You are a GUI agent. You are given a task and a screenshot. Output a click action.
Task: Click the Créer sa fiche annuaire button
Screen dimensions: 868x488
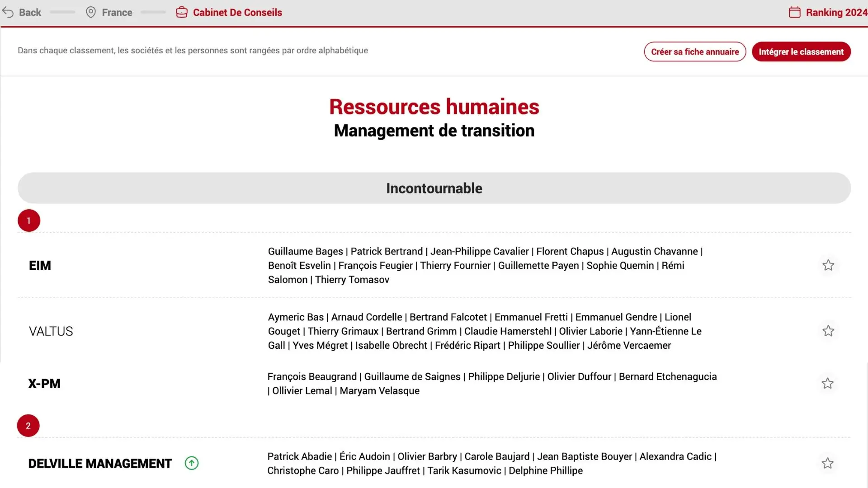click(694, 52)
